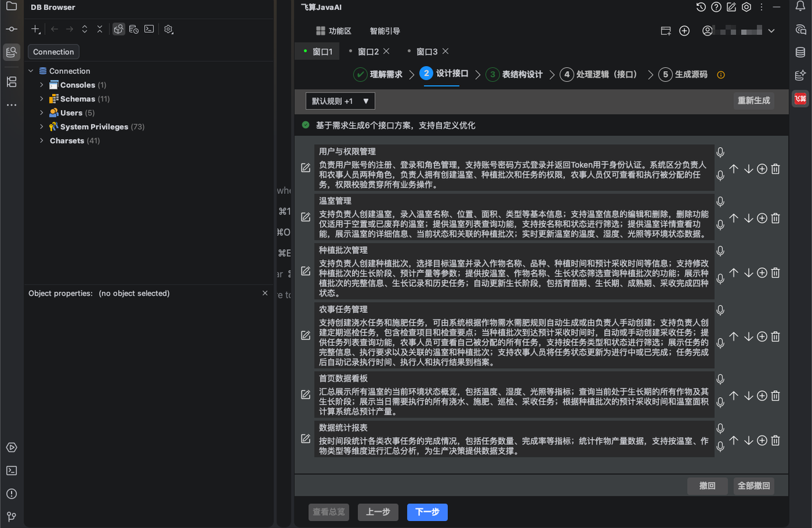
Task: Open the Notifications bell icon
Action: (x=801, y=6)
